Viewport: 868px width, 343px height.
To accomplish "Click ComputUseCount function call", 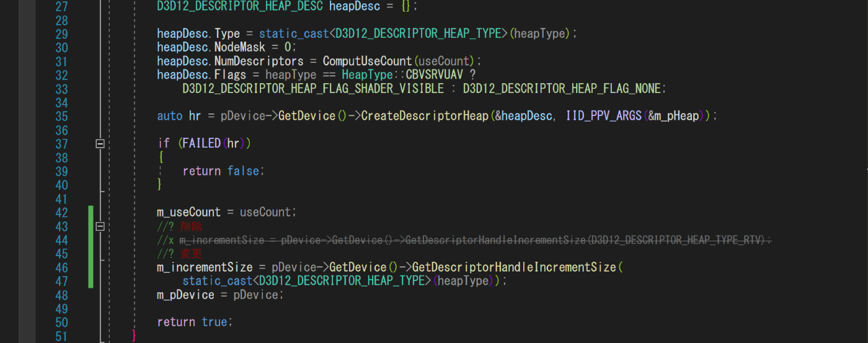I will pyautogui.click(x=368, y=61).
